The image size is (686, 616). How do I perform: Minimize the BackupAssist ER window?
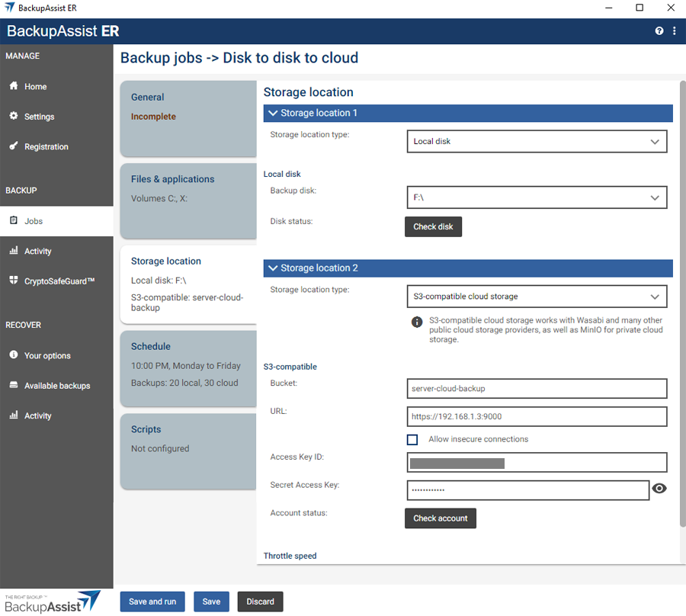coord(608,8)
